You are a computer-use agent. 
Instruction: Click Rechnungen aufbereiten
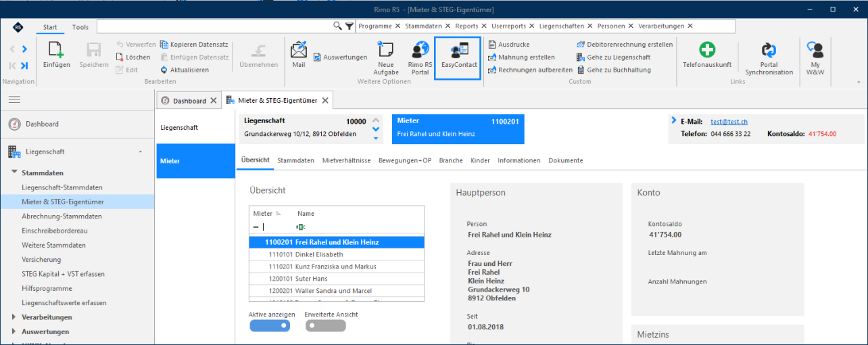(530, 70)
